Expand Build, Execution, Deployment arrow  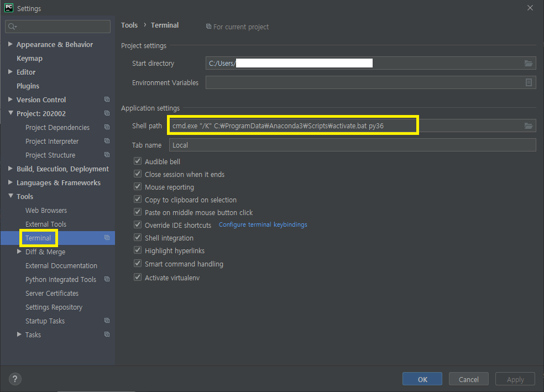(x=11, y=168)
